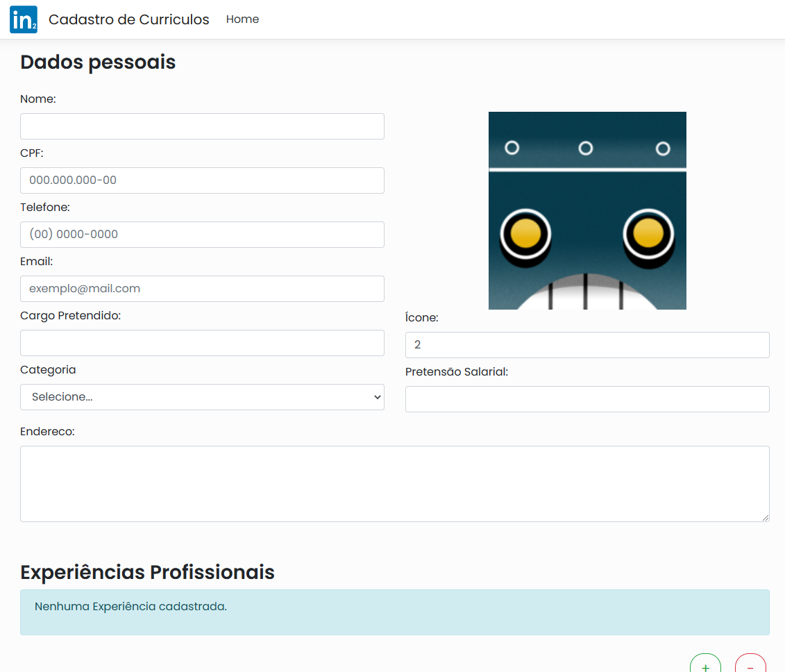Click the Telefone input field
The height and width of the screenshot is (672, 785).
pyautogui.click(x=202, y=234)
